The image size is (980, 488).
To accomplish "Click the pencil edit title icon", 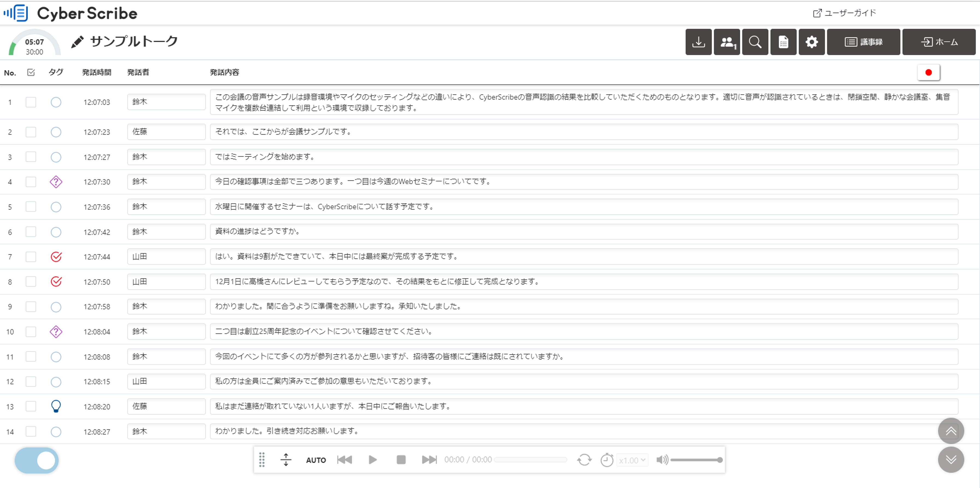I will click(77, 42).
